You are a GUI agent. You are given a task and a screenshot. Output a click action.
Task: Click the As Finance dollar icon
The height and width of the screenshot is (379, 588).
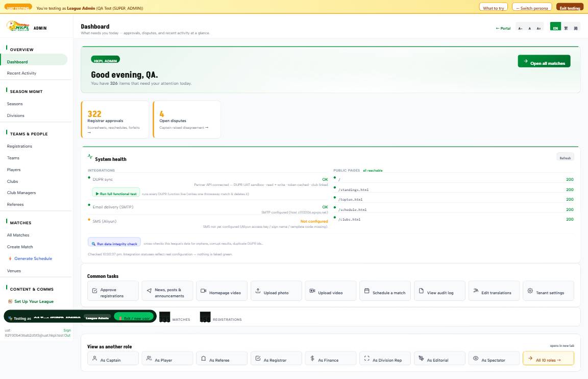point(312,358)
